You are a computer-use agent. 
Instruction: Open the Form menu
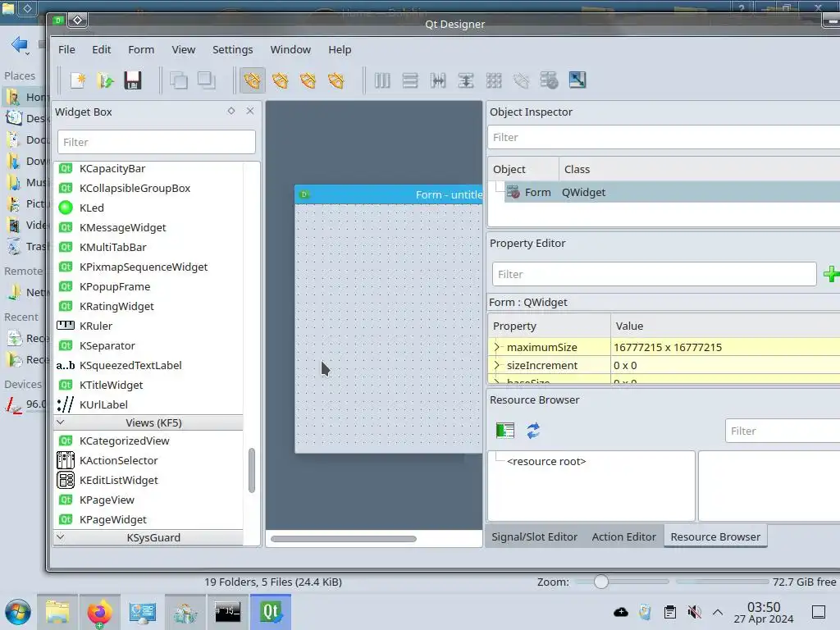tap(141, 49)
